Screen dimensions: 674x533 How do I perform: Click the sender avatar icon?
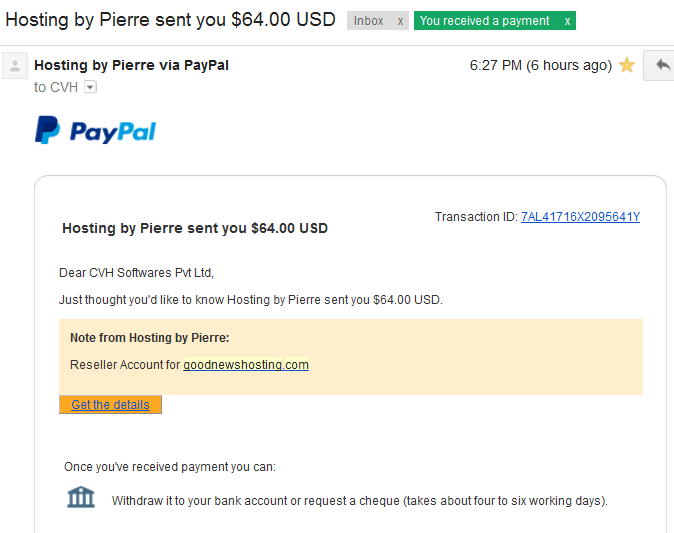coord(15,66)
